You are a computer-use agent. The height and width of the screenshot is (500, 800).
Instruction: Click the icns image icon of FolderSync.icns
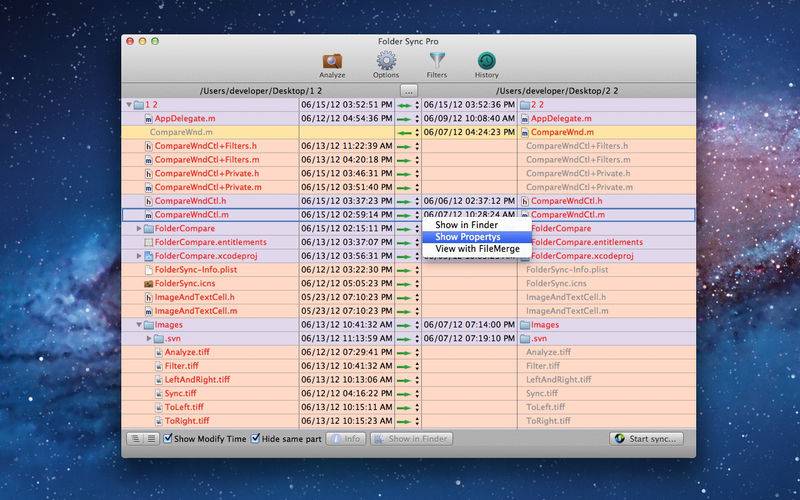(148, 284)
